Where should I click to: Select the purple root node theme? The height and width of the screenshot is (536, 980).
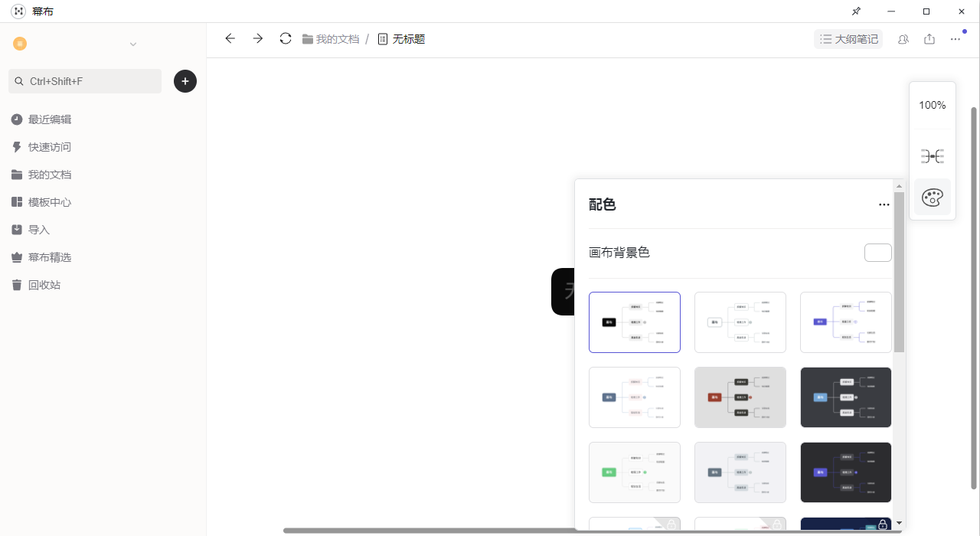846,322
